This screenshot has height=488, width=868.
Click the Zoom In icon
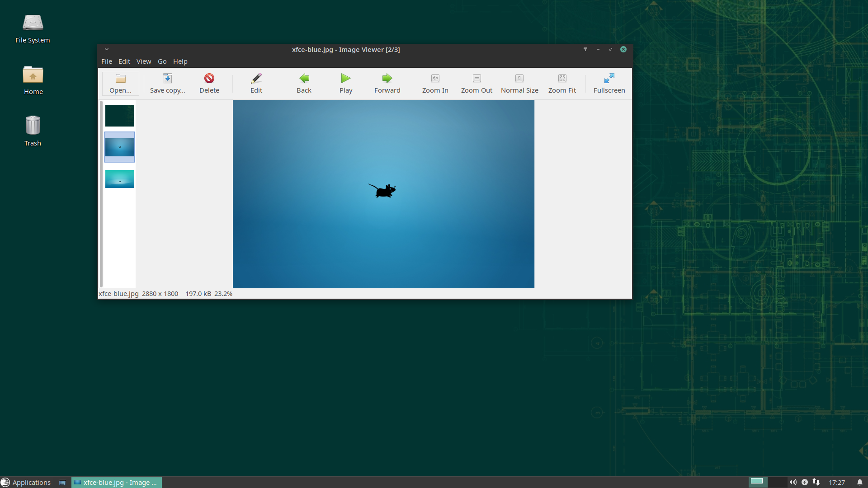pyautogui.click(x=435, y=78)
